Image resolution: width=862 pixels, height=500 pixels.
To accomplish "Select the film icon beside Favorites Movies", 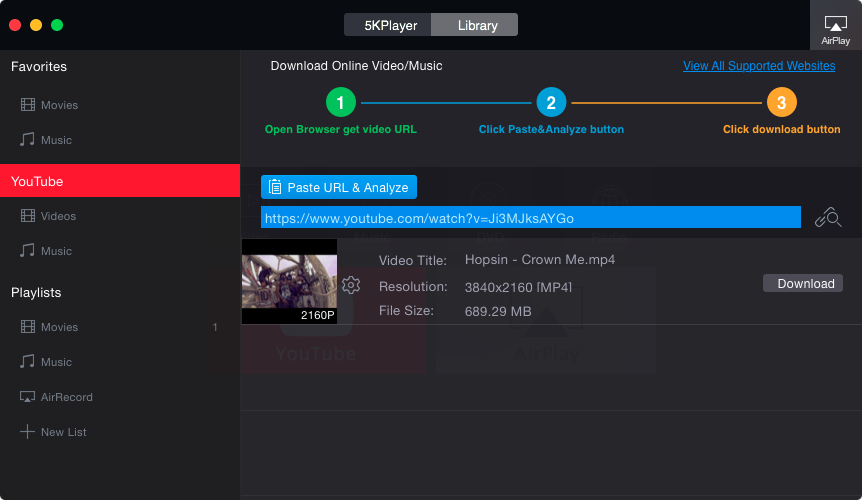I will pos(27,104).
